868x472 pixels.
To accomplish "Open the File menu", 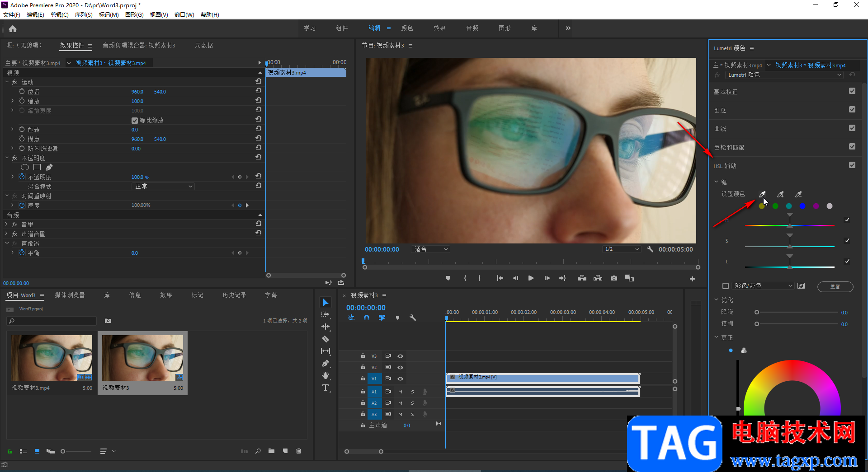I will (12, 15).
